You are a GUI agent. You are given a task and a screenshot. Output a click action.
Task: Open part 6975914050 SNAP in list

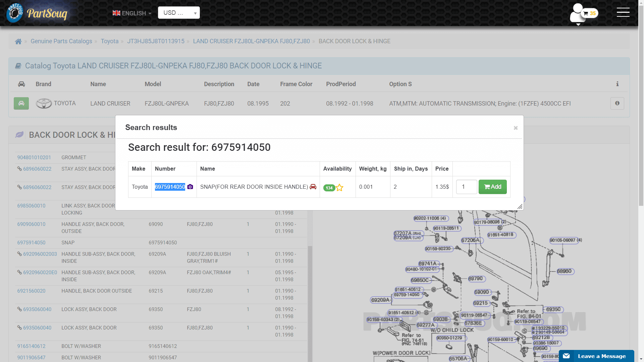tap(31, 243)
